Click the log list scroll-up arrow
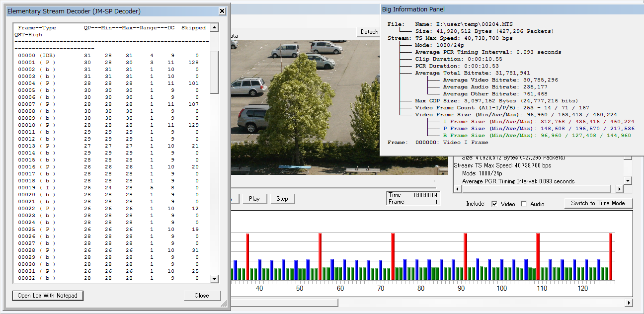This screenshot has width=644, height=314. click(x=215, y=28)
